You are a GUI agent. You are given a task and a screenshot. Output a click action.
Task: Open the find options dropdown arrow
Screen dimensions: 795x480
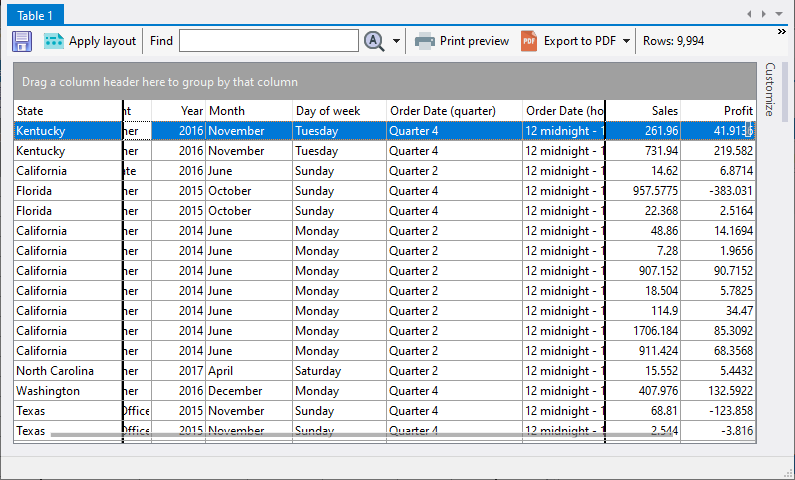(396, 41)
